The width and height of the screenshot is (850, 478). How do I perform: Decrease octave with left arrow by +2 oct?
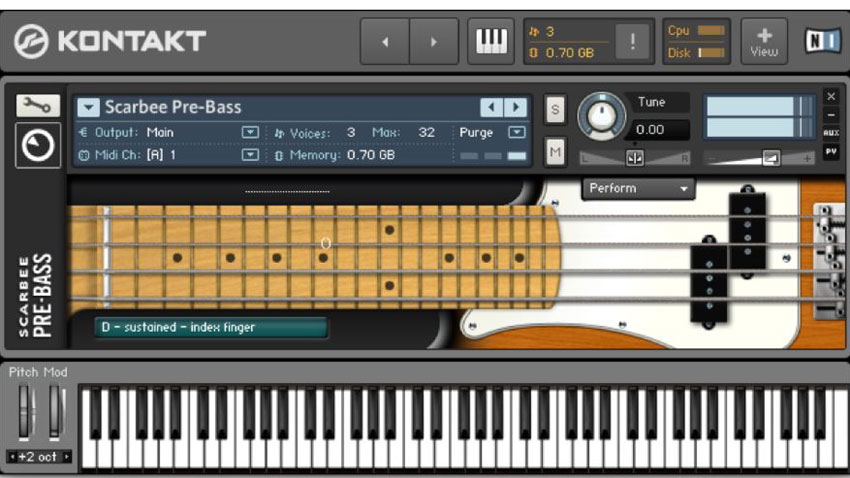coord(12,457)
